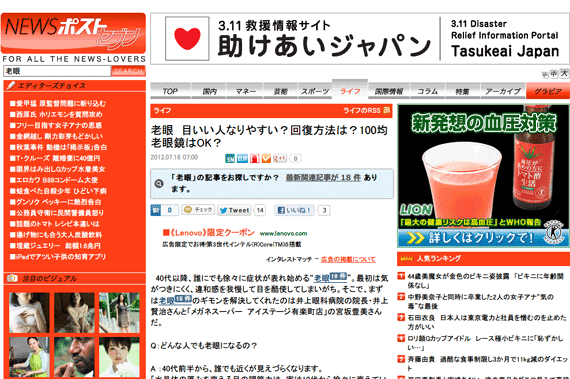Click the rank 5 badge icon
This screenshot has height=379, width=570.
(x=401, y=359)
